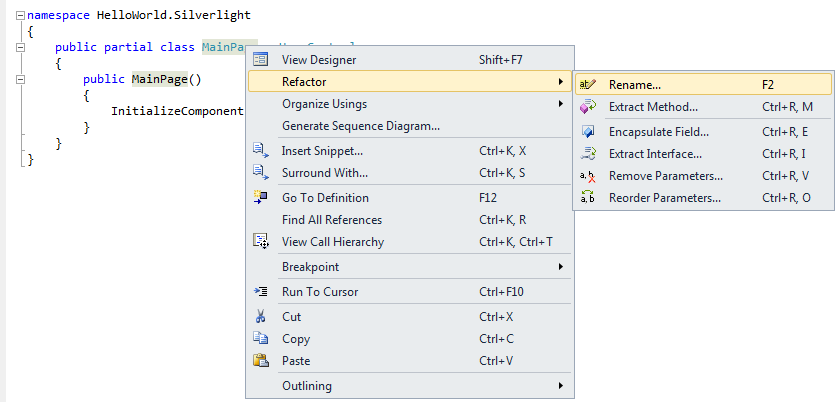839x402 pixels.
Task: Collapse the MainPage class outline
Action: click(20, 47)
